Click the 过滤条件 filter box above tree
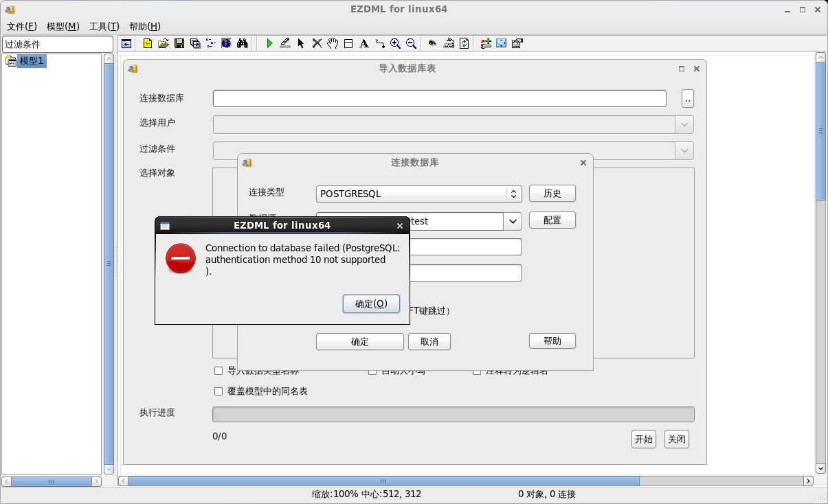 (58, 44)
